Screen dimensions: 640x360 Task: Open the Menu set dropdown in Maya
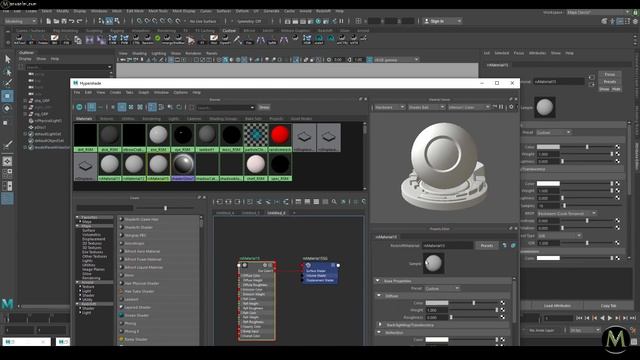[x=20, y=21]
